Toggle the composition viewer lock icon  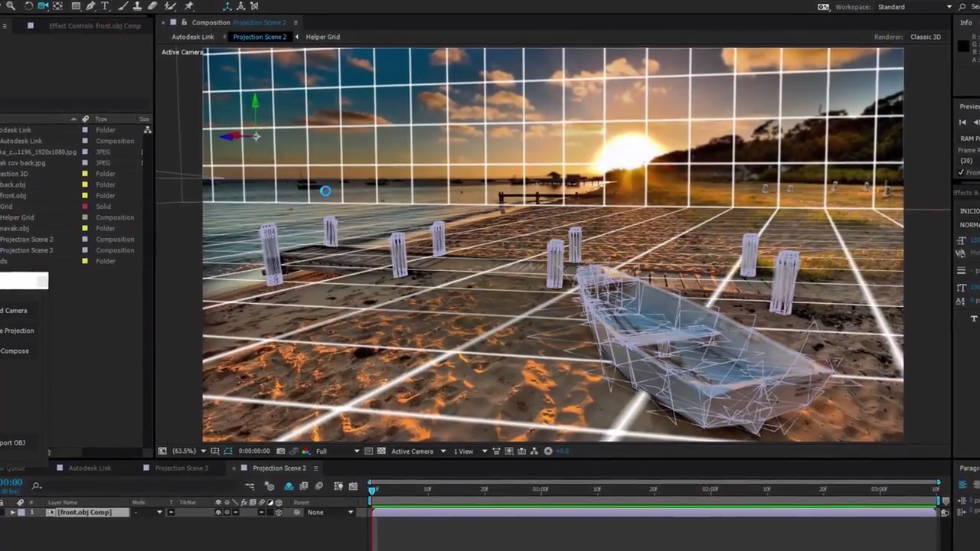click(184, 22)
